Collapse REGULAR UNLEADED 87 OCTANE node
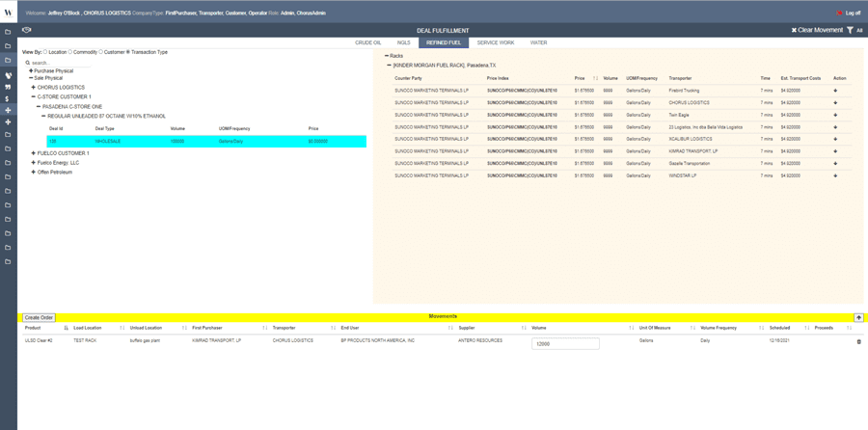This screenshot has width=868, height=430. point(43,117)
